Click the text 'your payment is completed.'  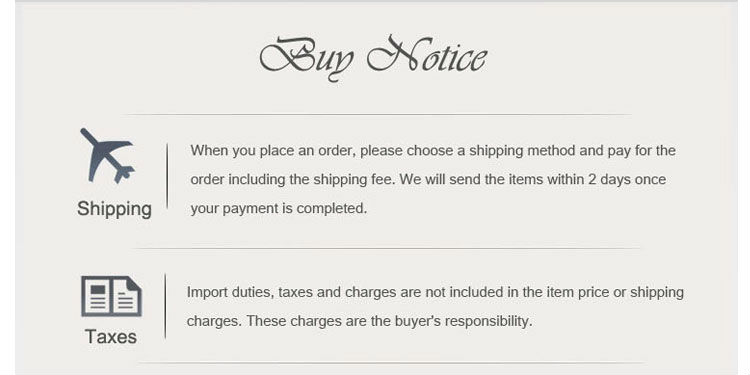click(x=279, y=209)
